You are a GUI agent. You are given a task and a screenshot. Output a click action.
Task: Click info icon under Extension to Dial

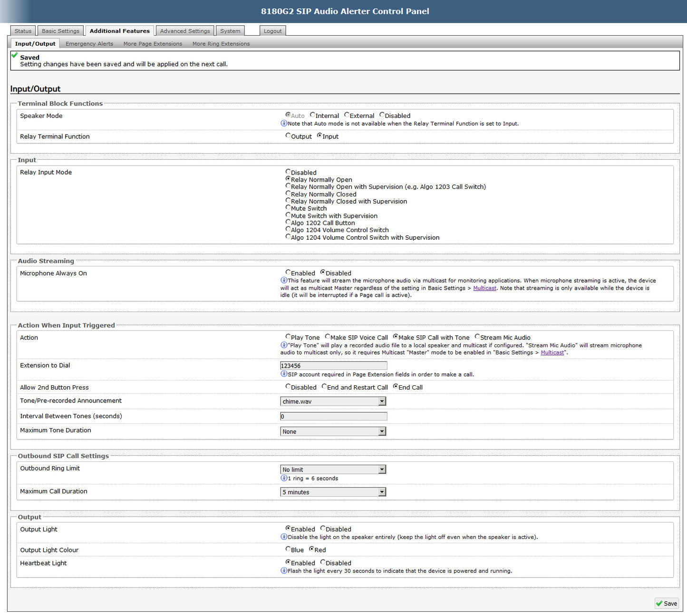pos(284,374)
